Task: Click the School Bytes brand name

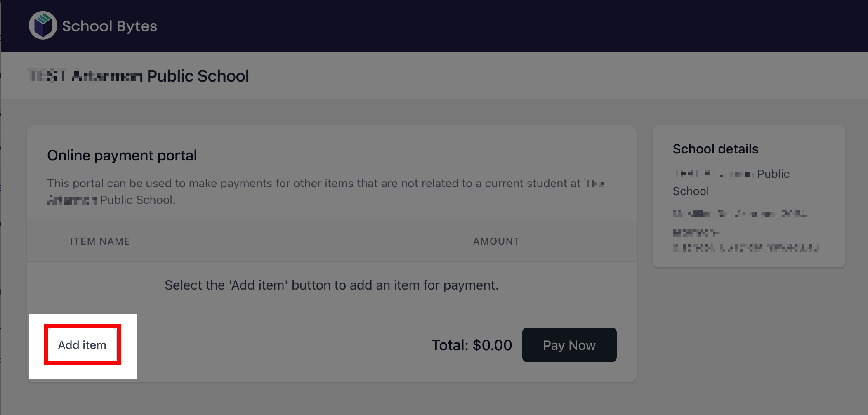Action: click(x=109, y=26)
